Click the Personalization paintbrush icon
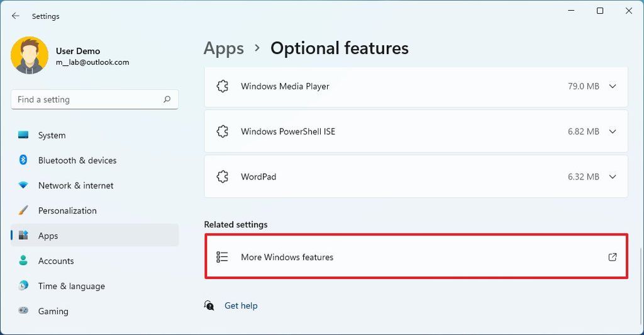 click(x=23, y=210)
